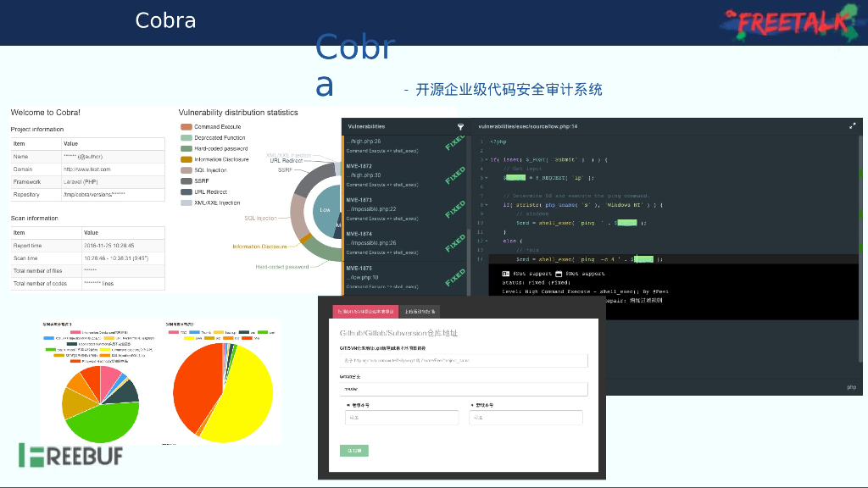
Task: Expand the code viewer using the diagonal-arrows icon
Action: click(x=853, y=125)
